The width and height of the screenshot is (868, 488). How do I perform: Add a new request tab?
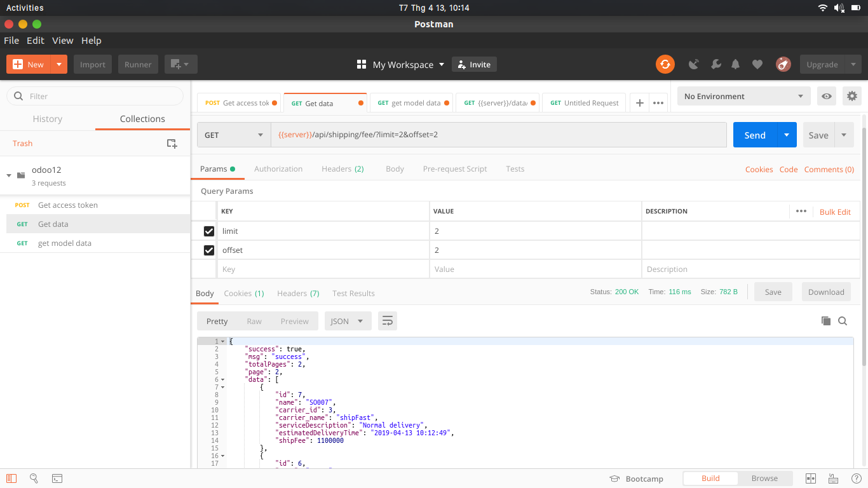(640, 103)
